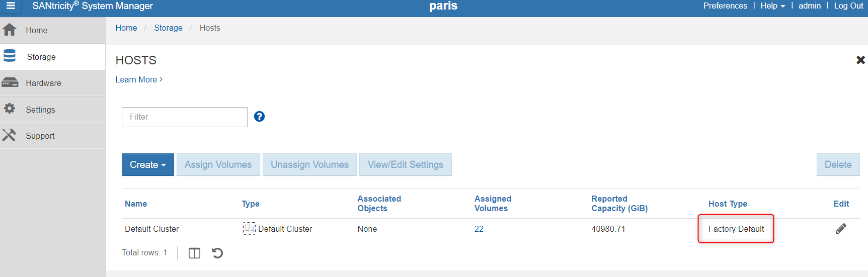Click the Settings gear icon
868x277 pixels.
(x=10, y=109)
